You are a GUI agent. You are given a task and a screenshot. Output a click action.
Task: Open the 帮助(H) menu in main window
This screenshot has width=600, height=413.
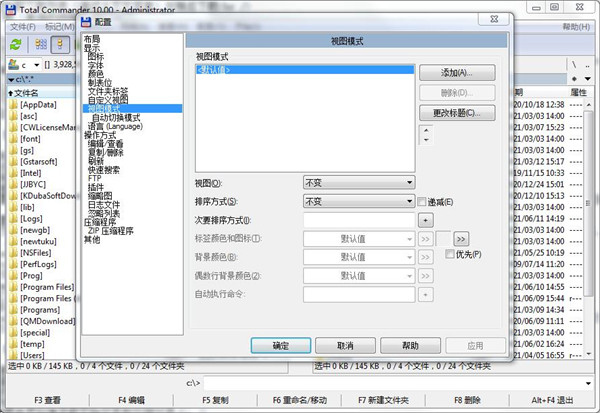click(x=576, y=26)
